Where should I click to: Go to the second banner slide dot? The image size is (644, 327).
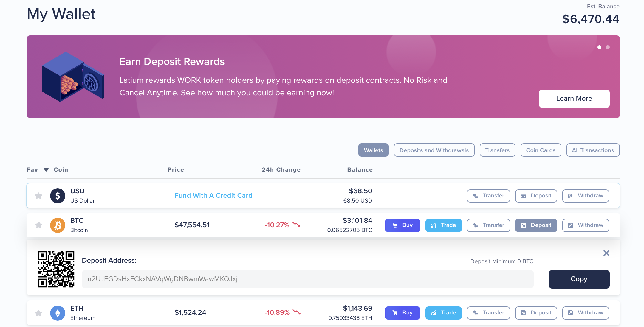point(608,47)
